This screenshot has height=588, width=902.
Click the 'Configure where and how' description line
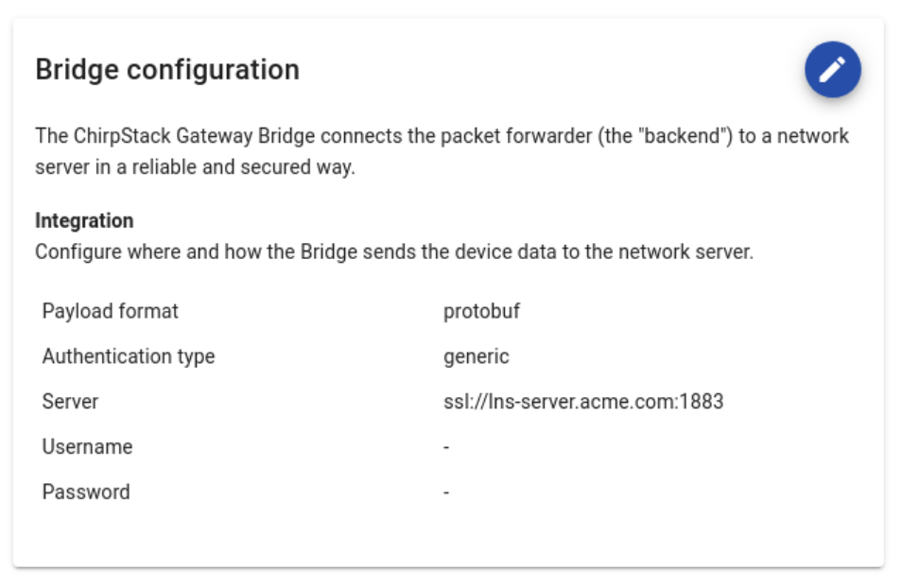[x=393, y=253]
